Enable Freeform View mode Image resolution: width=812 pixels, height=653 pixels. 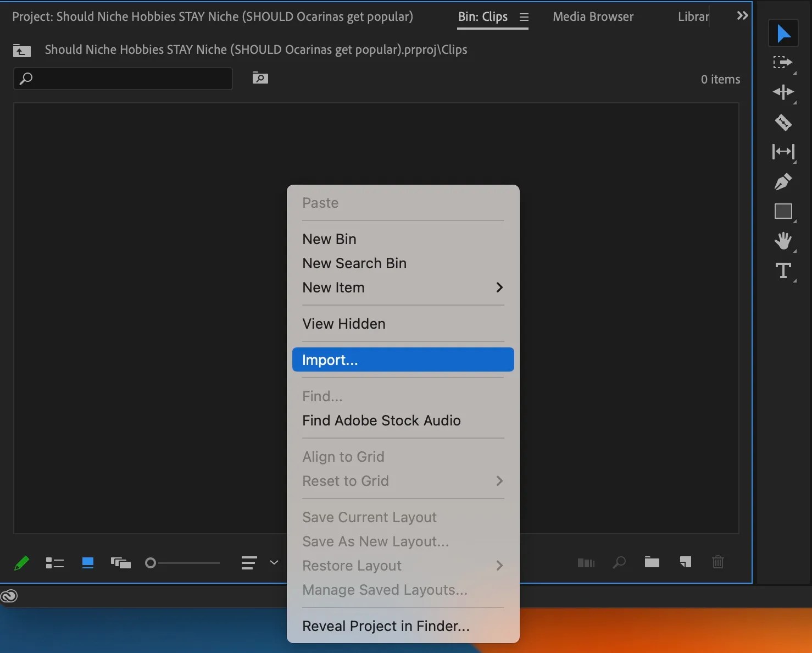click(121, 563)
